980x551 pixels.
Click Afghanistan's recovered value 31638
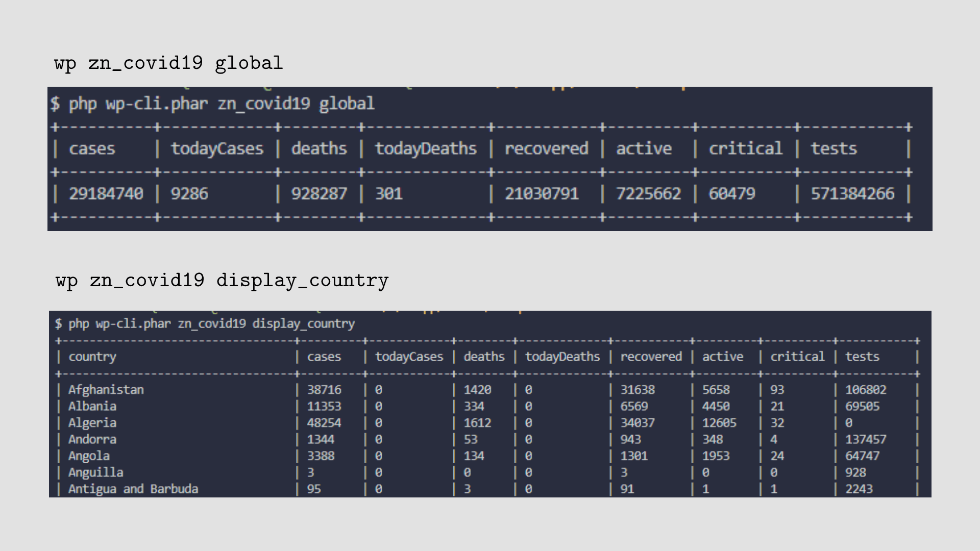coord(638,390)
